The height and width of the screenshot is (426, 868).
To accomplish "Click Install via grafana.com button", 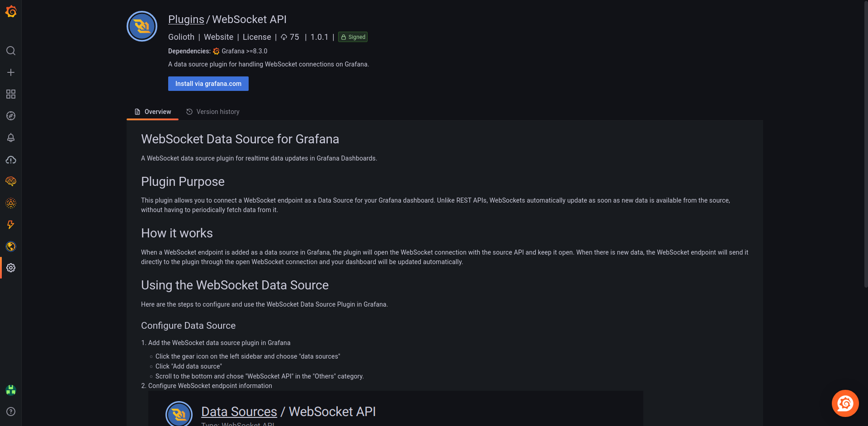I will (x=208, y=84).
